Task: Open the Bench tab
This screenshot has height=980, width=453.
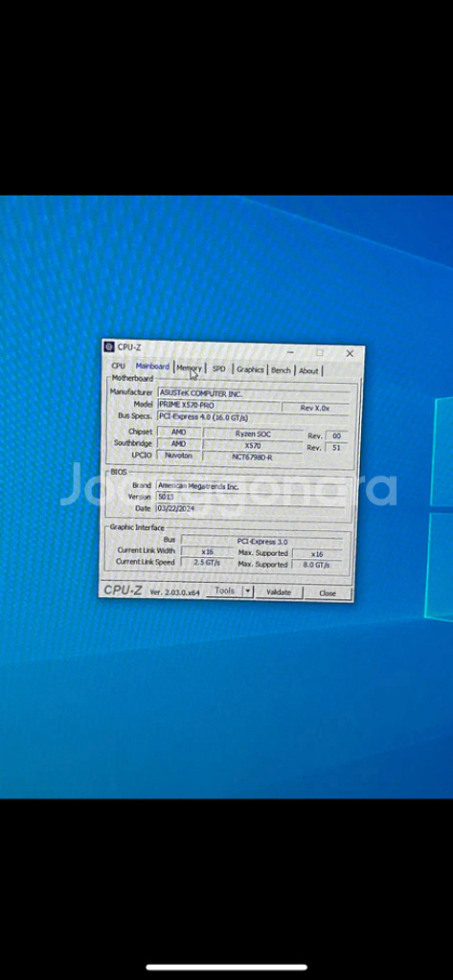Action: pyautogui.click(x=281, y=370)
